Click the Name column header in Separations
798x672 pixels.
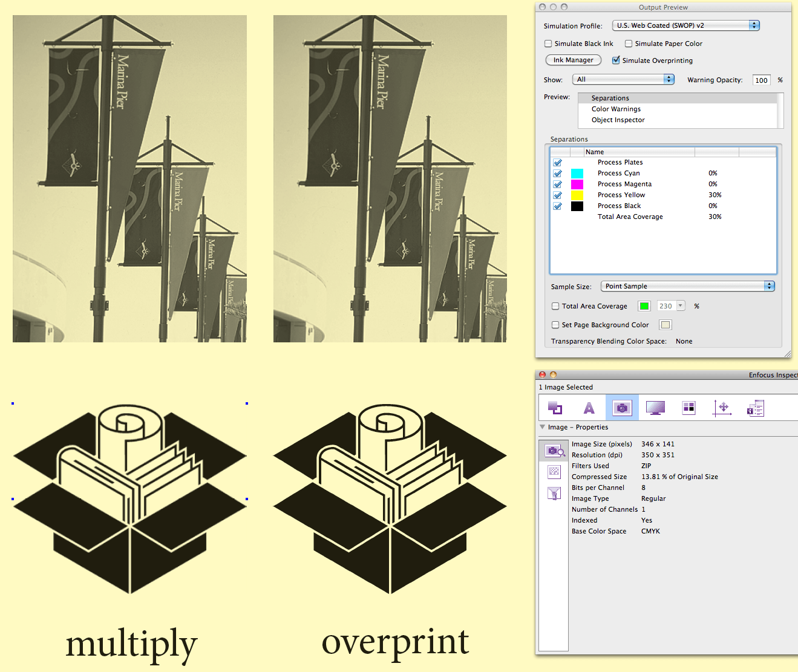point(639,152)
